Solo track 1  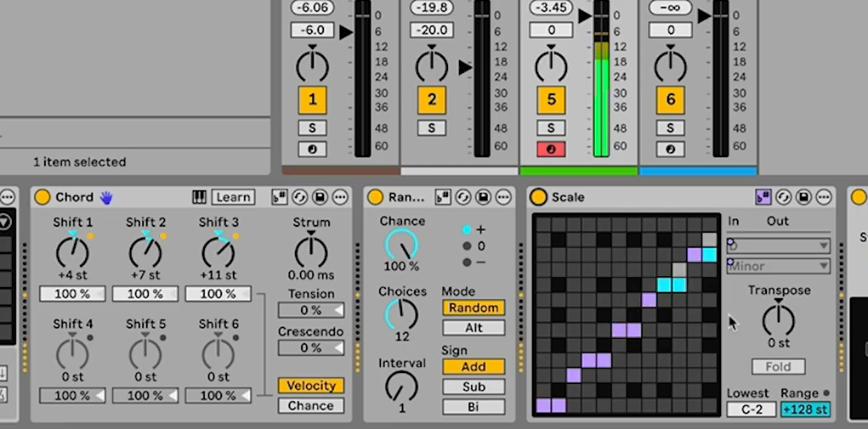[312, 128]
